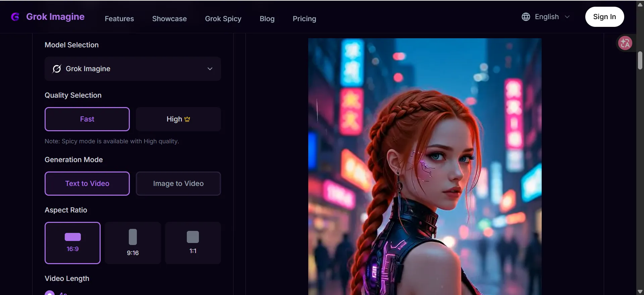Switch to Text to Video mode

point(87,184)
